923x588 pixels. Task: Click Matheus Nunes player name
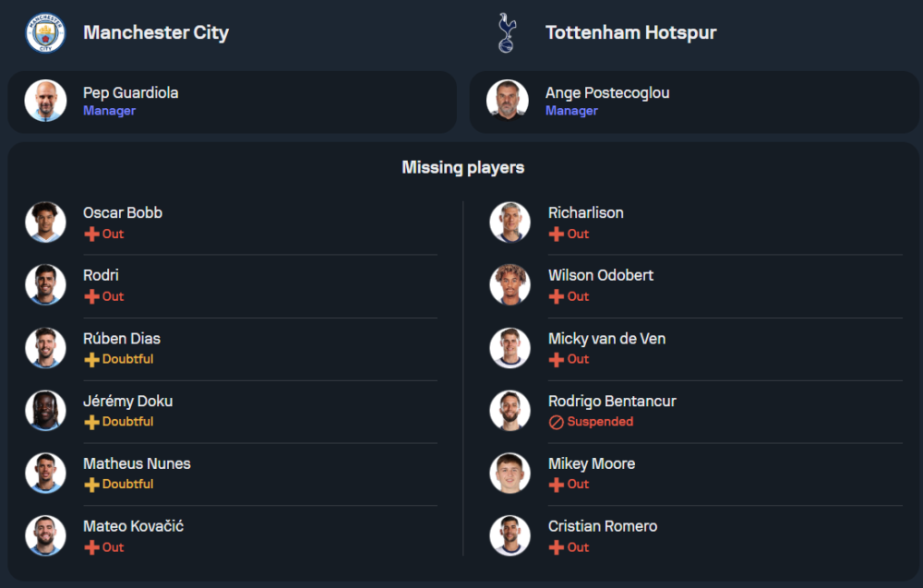(x=137, y=463)
